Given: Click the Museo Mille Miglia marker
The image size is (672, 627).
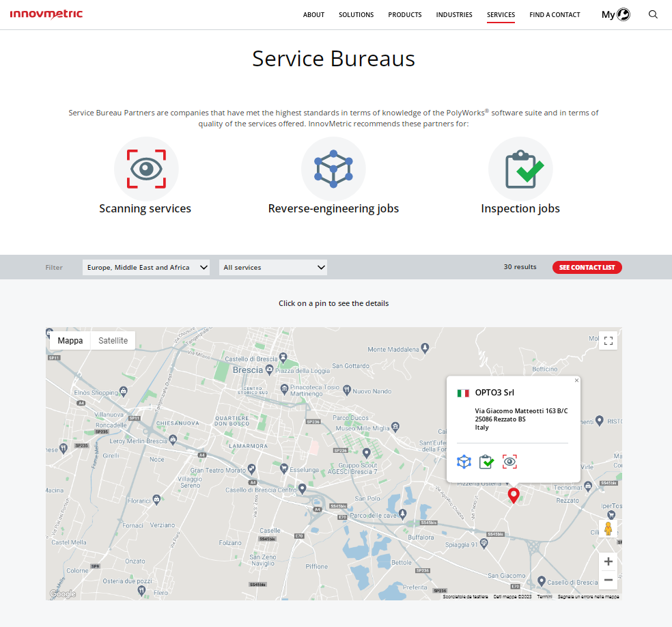Looking at the screenshot, I should click(x=395, y=427).
